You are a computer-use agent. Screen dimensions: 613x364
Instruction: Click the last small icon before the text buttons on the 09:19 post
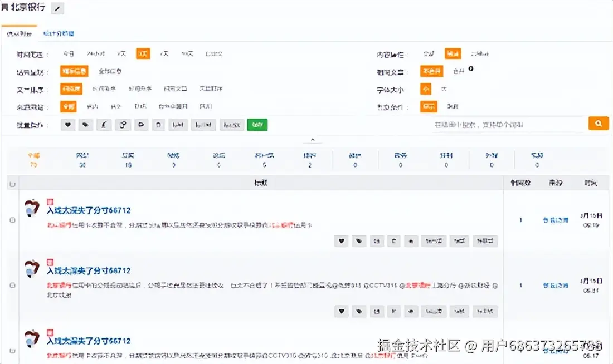click(411, 241)
